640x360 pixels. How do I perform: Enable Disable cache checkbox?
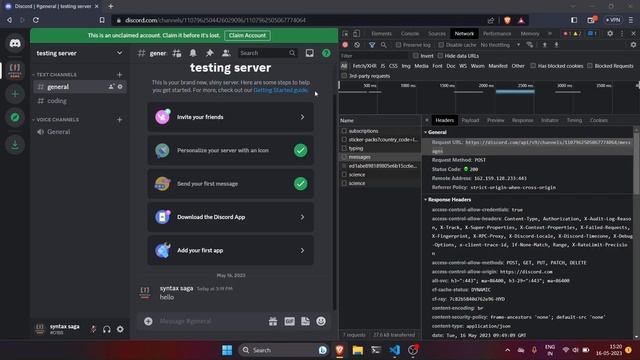pyautogui.click(x=441, y=45)
